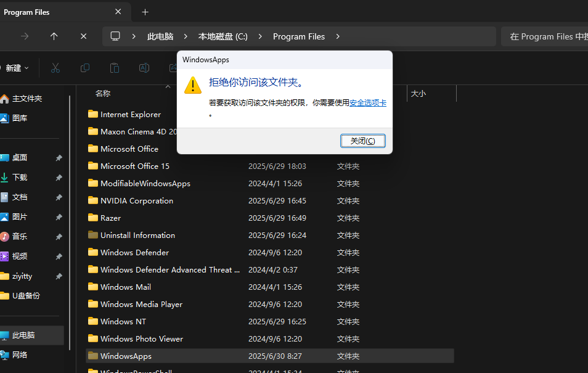Click the pin icon next to 文档
Image resolution: width=588 pixels, height=373 pixels.
pyautogui.click(x=59, y=197)
